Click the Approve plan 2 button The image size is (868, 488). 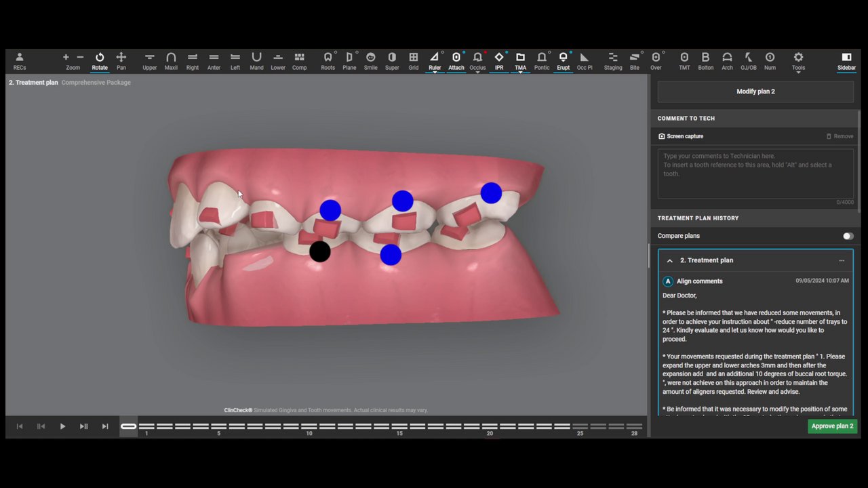pyautogui.click(x=832, y=426)
